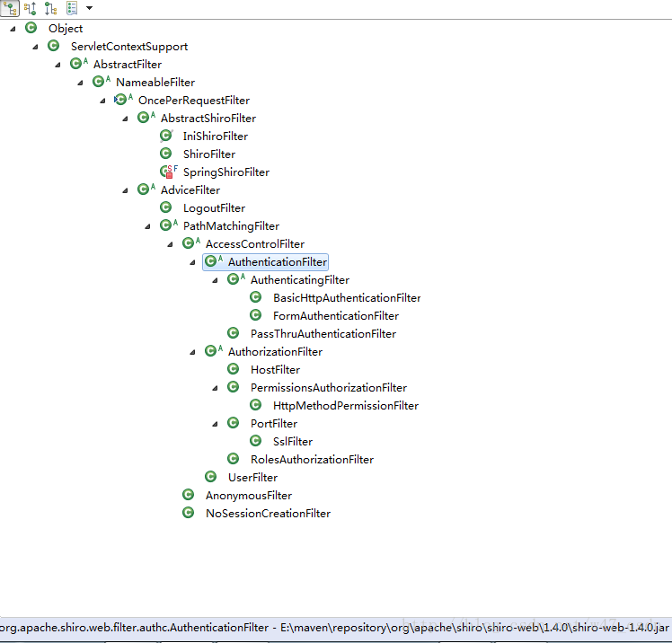Select the HostFilter tree label
This screenshot has width=672, height=643.
275,370
